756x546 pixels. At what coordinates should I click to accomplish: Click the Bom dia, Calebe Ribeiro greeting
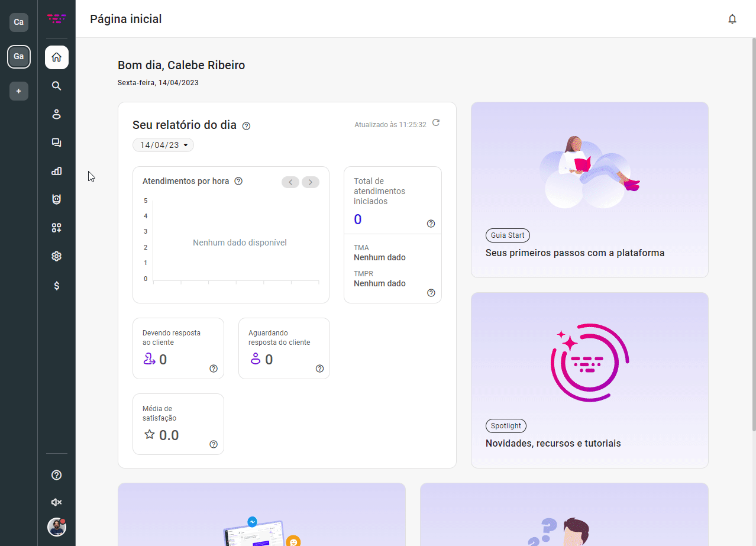click(x=181, y=65)
